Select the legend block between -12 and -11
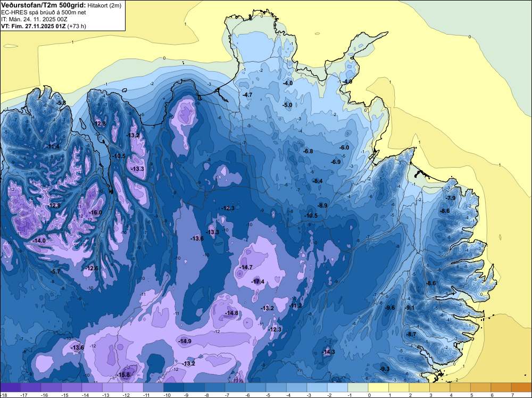 (x=133, y=387)
